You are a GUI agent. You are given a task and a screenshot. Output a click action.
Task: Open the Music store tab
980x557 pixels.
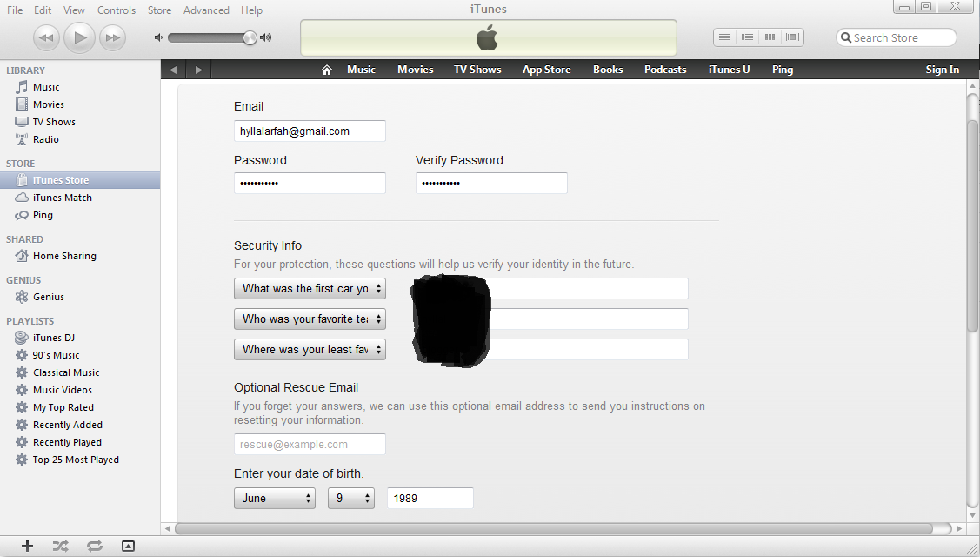pyautogui.click(x=361, y=70)
